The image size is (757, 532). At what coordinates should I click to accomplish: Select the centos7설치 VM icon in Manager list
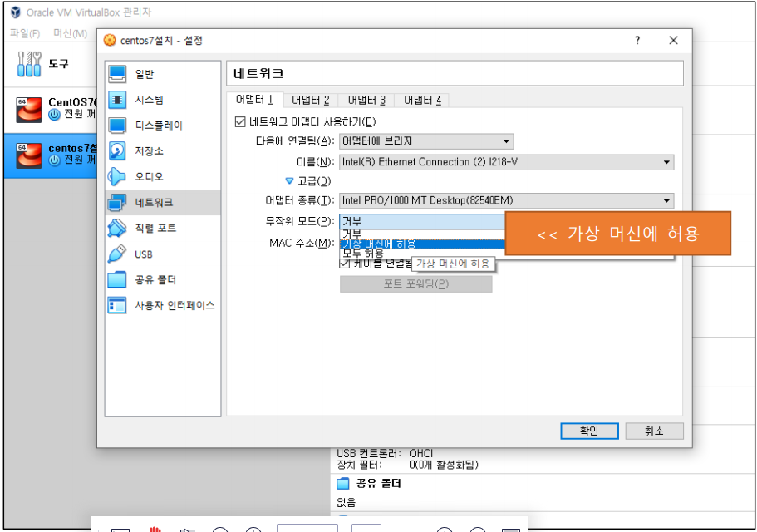point(28,155)
